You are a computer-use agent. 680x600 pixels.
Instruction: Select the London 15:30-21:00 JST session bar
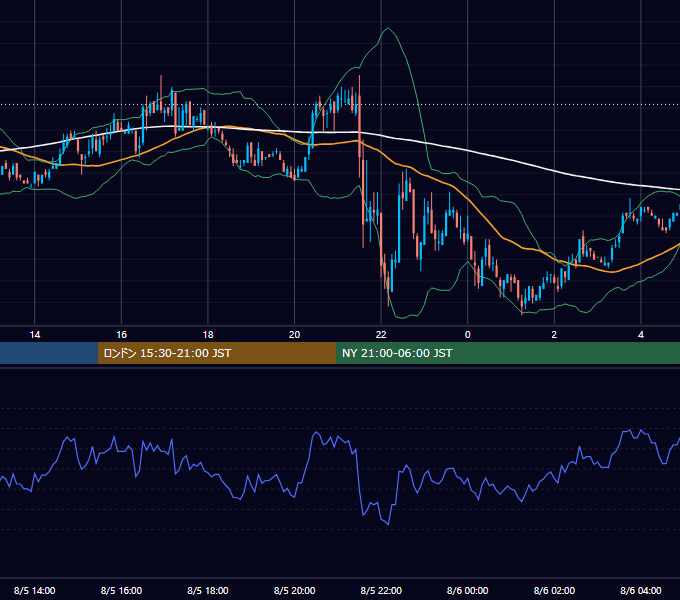pos(217,353)
